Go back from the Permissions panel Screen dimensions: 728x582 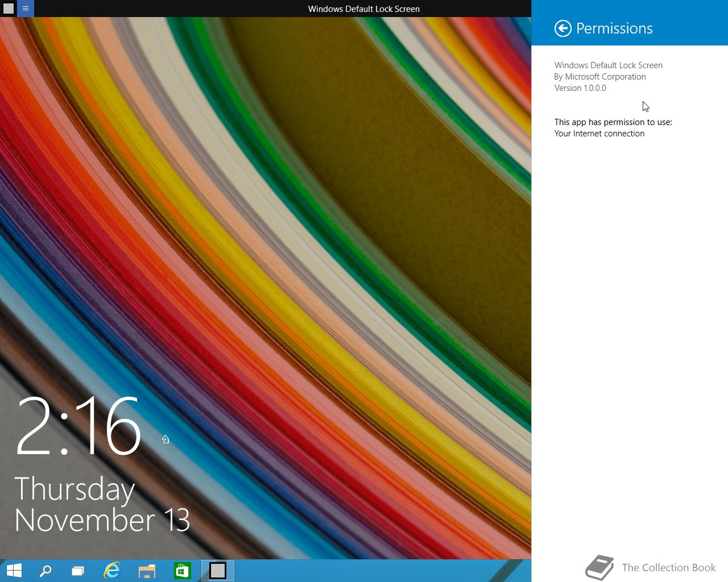click(563, 28)
